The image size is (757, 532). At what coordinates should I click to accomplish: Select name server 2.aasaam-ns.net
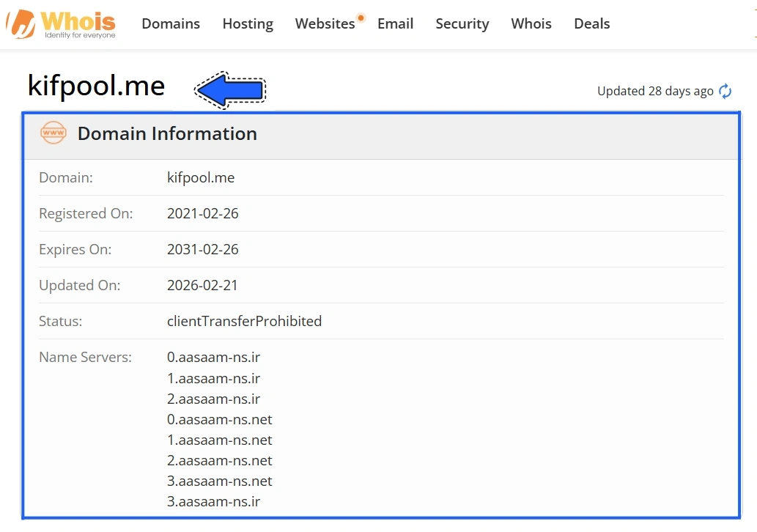coord(220,460)
